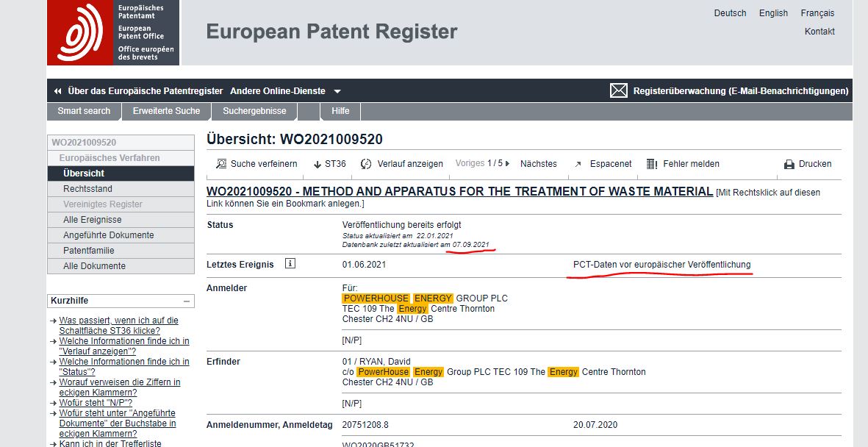Click the Drucken printer icon
This screenshot has width=868, height=447.
[789, 164]
